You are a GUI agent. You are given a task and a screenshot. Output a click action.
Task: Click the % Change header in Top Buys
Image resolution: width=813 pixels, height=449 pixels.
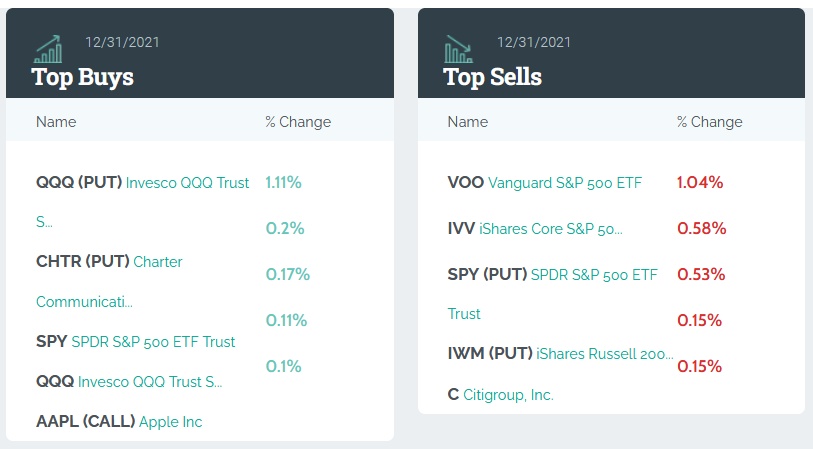(x=298, y=122)
